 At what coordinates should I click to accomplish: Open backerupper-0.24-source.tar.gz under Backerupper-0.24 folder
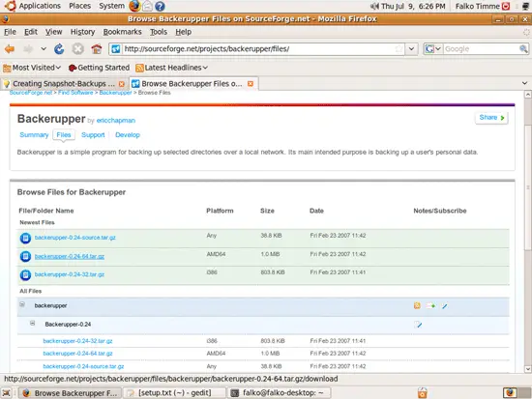tap(83, 366)
